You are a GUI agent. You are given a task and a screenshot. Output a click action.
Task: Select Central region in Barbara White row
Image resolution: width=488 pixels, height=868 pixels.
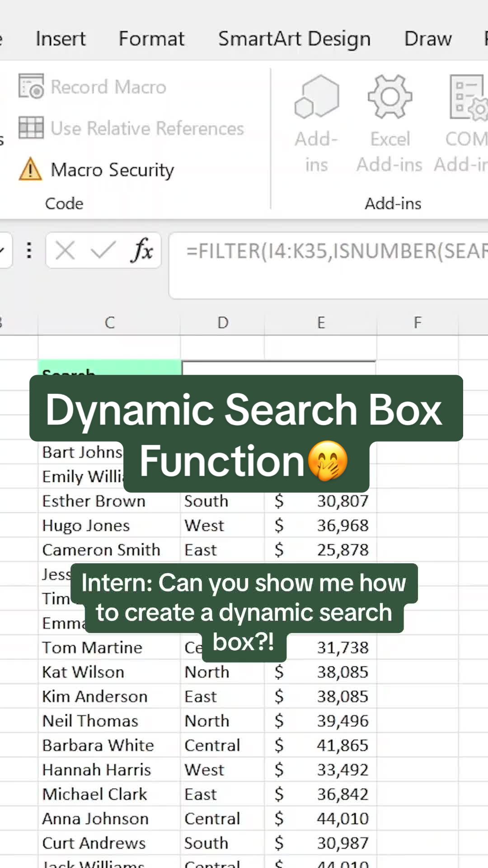click(x=222, y=745)
